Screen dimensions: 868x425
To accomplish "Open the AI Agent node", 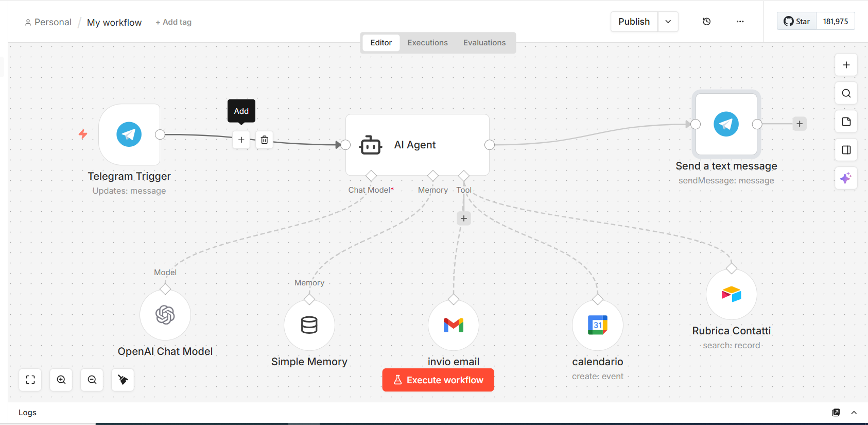I will coord(417,145).
